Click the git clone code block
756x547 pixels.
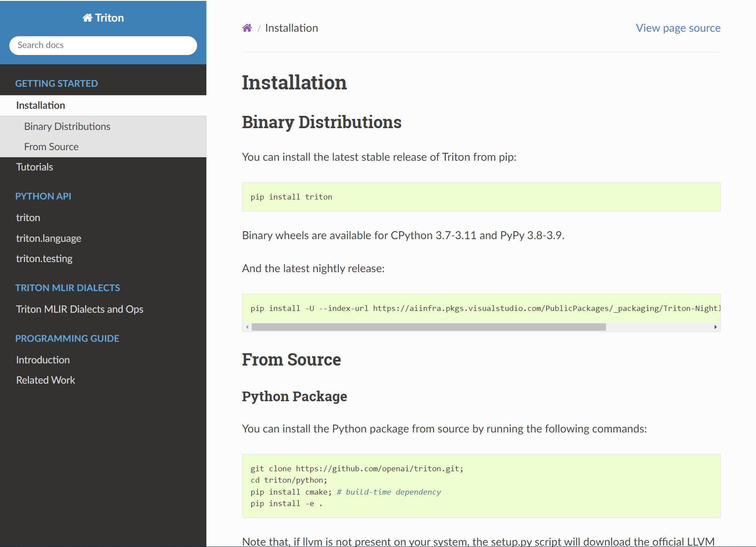(481, 486)
